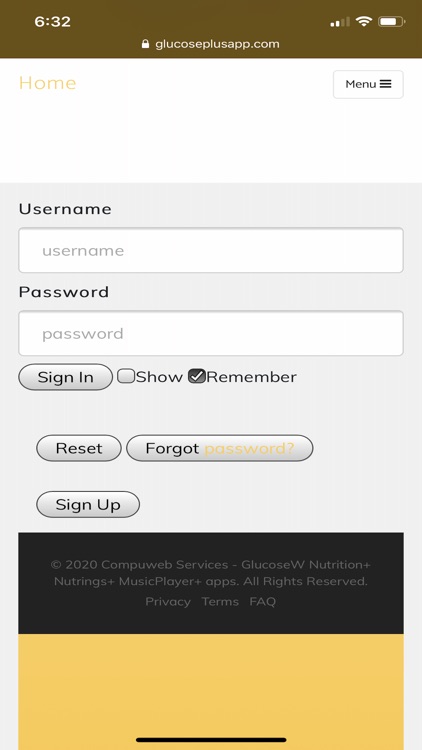Uncheck the Remember checkbox

197,376
